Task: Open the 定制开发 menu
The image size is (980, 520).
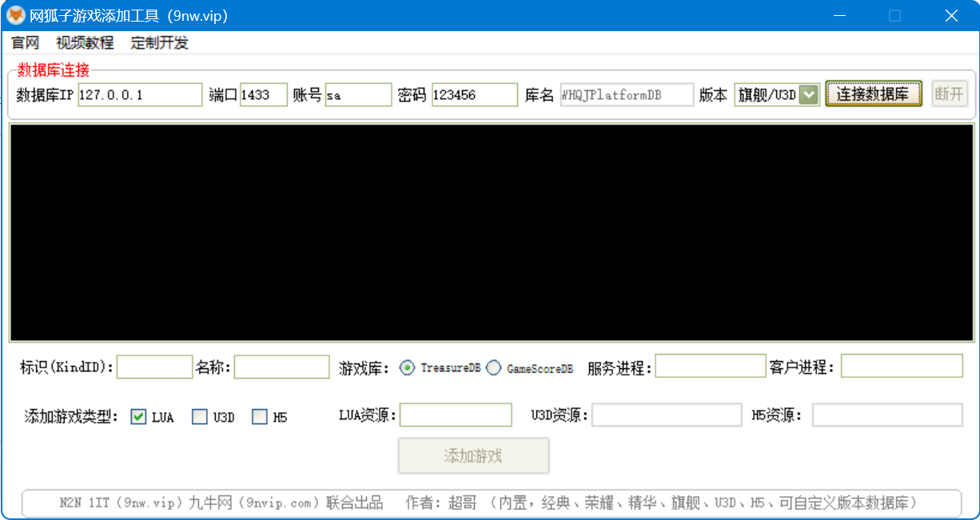Action: tap(159, 43)
